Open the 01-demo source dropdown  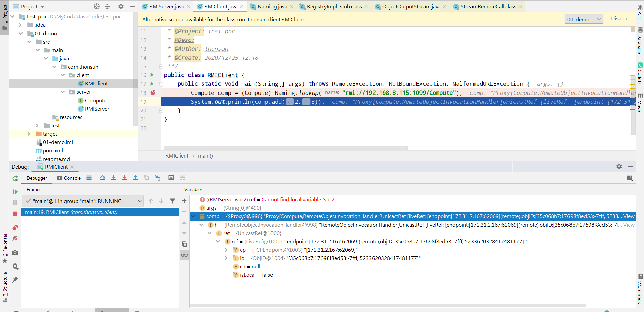point(584,19)
